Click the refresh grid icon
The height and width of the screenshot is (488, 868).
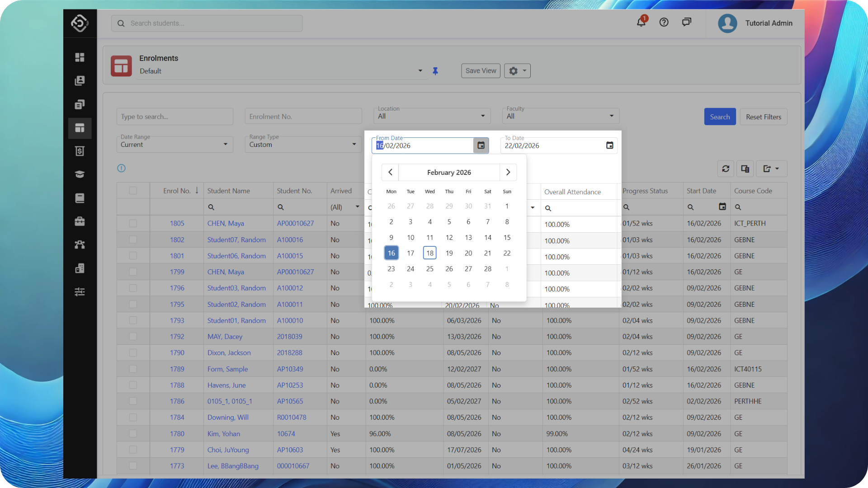coord(726,169)
